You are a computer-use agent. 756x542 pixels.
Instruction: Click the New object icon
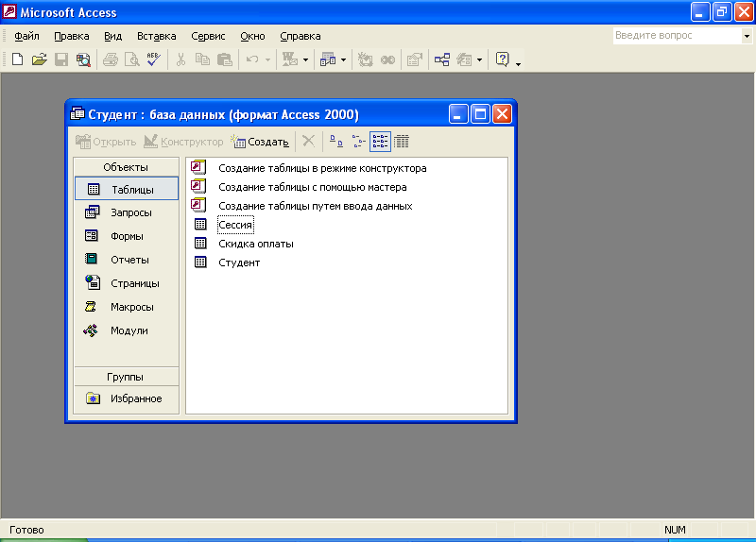point(464,59)
